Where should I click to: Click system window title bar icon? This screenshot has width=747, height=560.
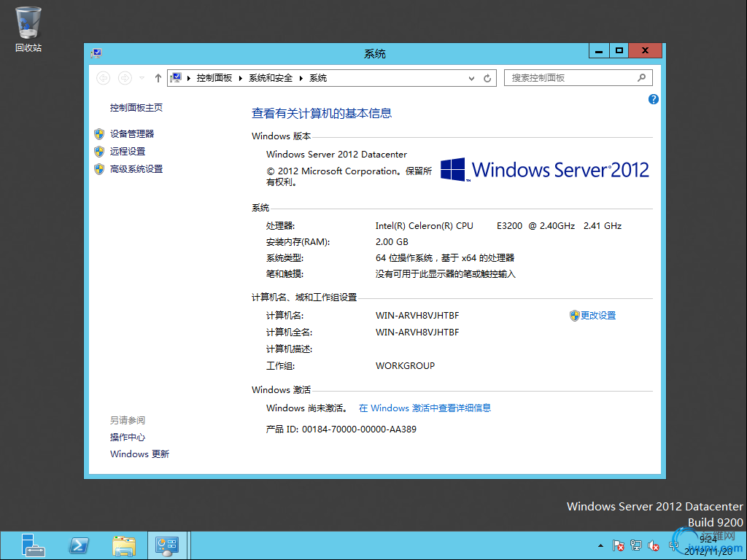96,52
